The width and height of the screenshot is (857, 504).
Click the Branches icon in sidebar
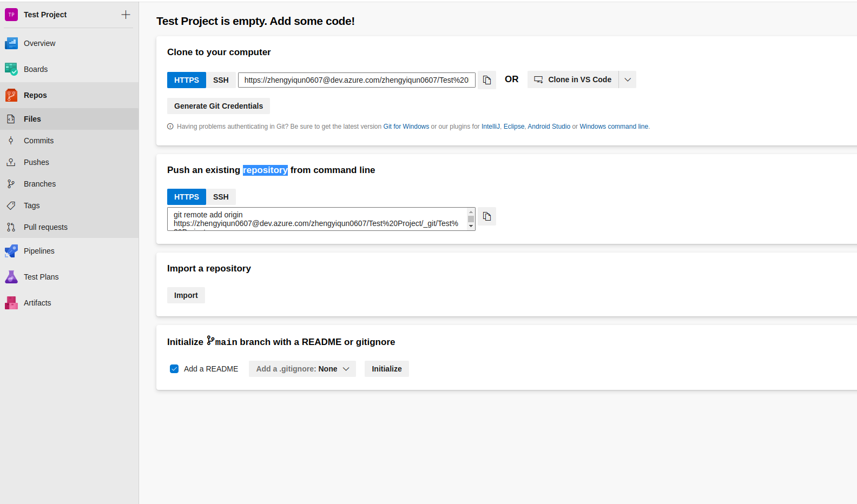(x=11, y=184)
